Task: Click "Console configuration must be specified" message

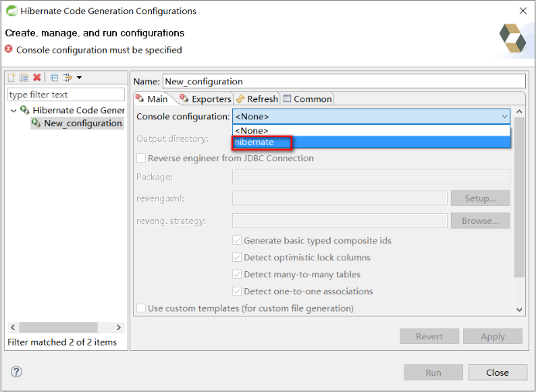Action: tap(99, 50)
